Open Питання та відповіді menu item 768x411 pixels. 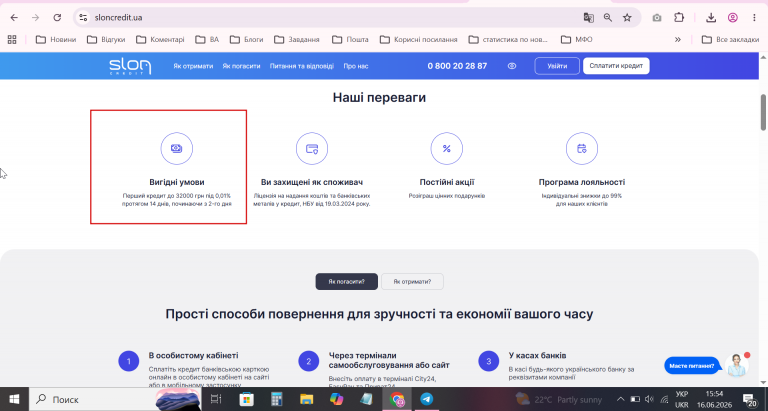[x=302, y=66]
